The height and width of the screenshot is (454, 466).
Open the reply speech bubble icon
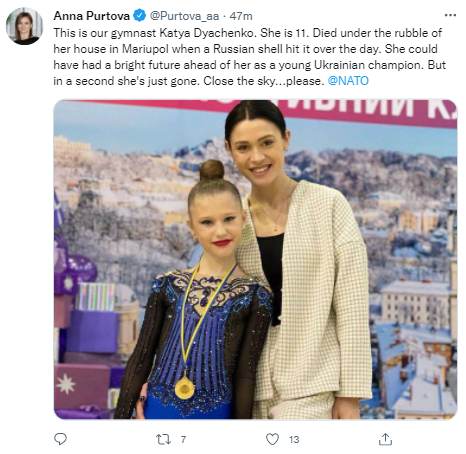coord(60,439)
